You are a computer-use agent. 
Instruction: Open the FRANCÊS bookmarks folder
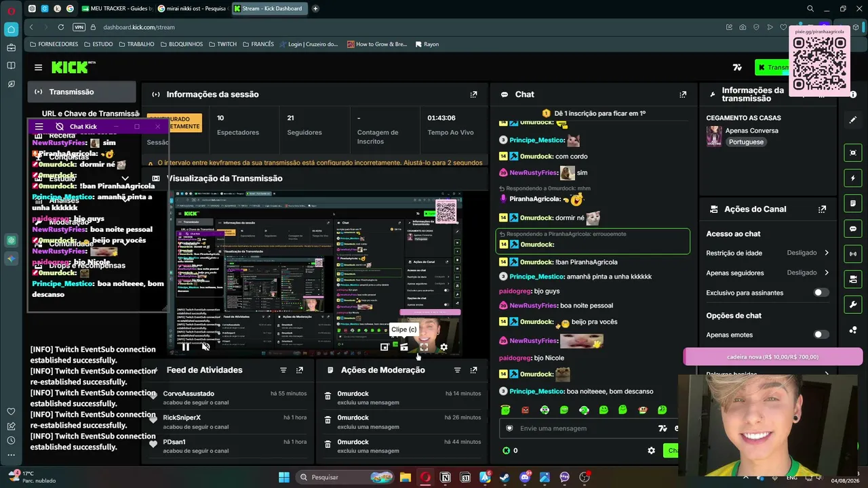click(x=258, y=44)
